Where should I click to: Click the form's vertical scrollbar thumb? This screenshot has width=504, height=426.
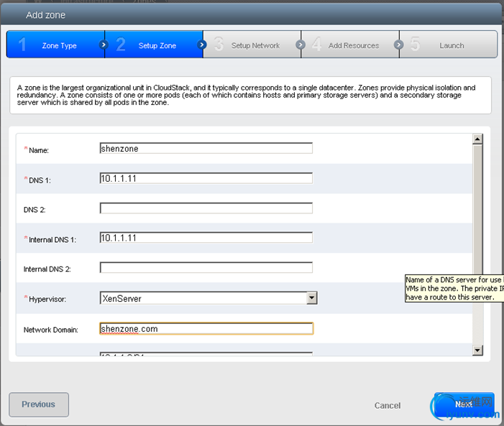pos(477,212)
